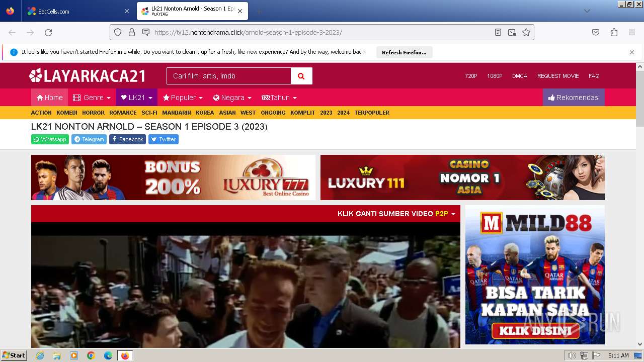Share via the Facebook button
The width and height of the screenshot is (644, 362).
point(127,139)
